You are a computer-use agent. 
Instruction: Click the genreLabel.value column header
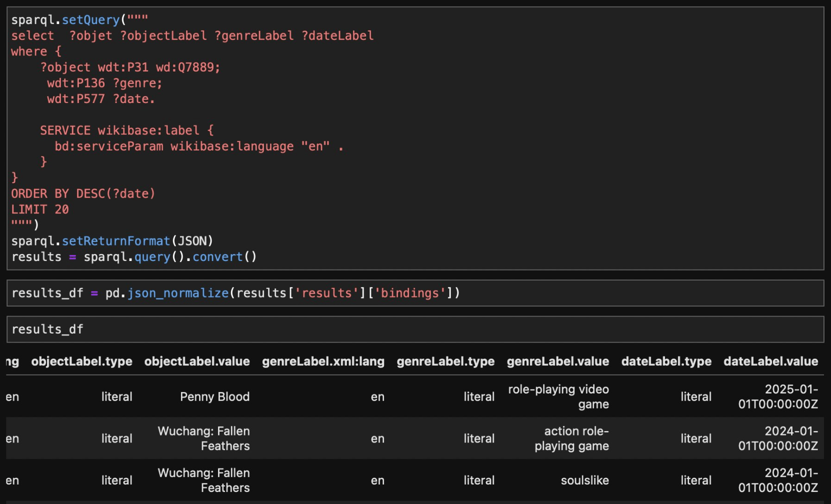558,361
